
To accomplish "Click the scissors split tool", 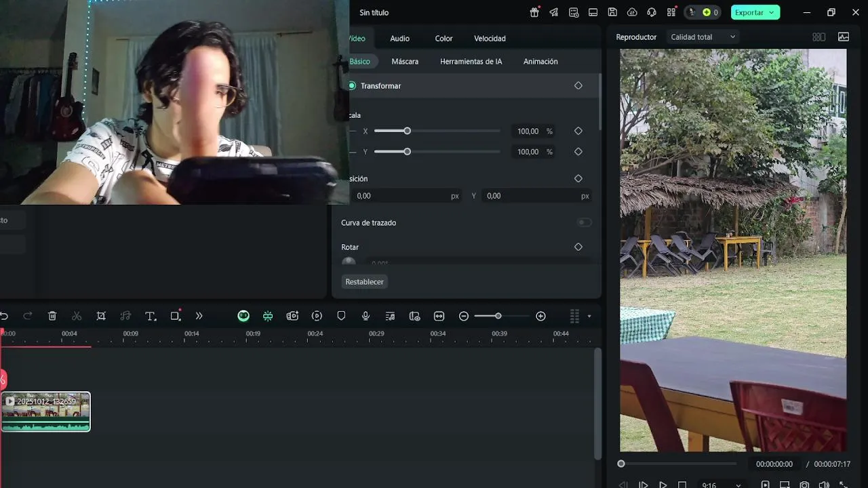I will pos(77,316).
